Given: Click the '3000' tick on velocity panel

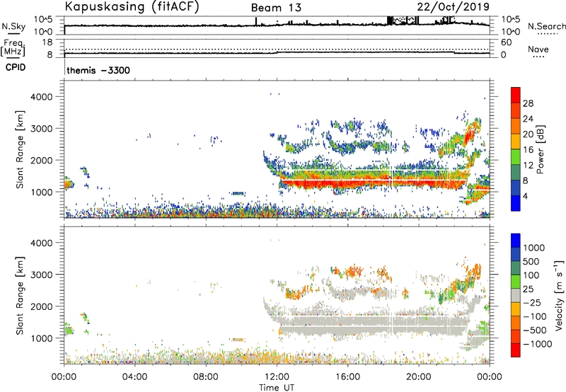Looking at the screenshot, I should [x=42, y=275].
